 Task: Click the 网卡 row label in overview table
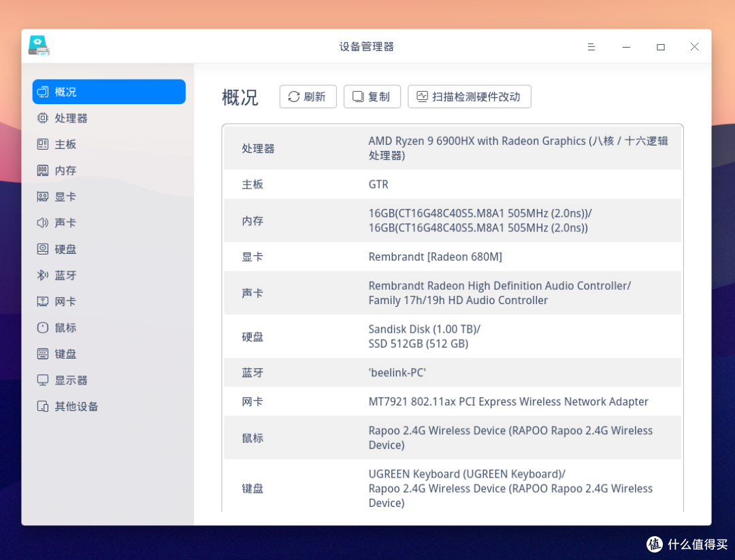click(252, 401)
